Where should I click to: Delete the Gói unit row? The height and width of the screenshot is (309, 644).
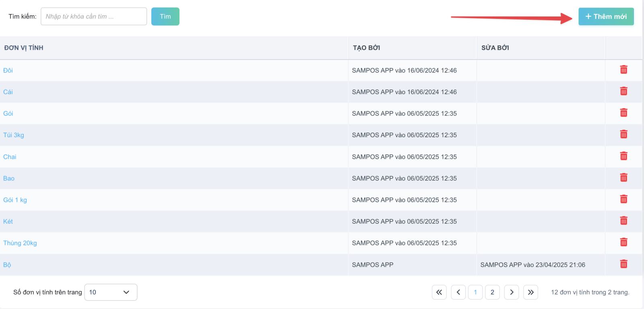point(623,113)
